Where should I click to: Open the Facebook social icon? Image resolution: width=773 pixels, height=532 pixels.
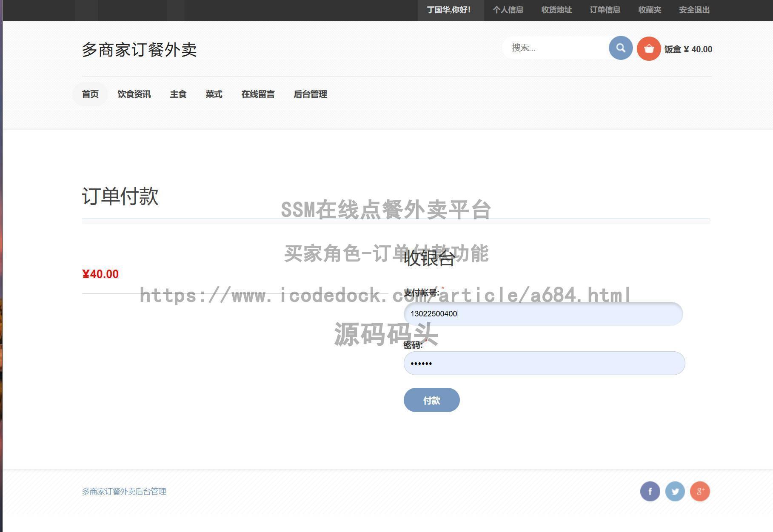650,492
